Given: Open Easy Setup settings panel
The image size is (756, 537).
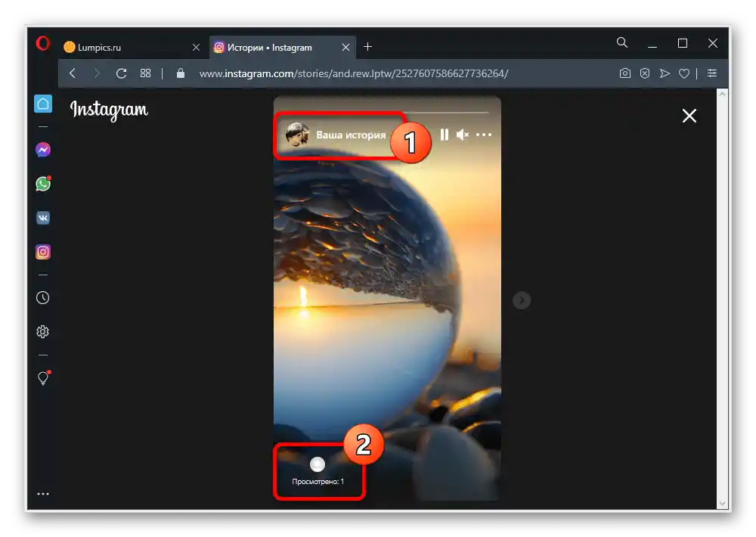Looking at the screenshot, I should tap(712, 73).
